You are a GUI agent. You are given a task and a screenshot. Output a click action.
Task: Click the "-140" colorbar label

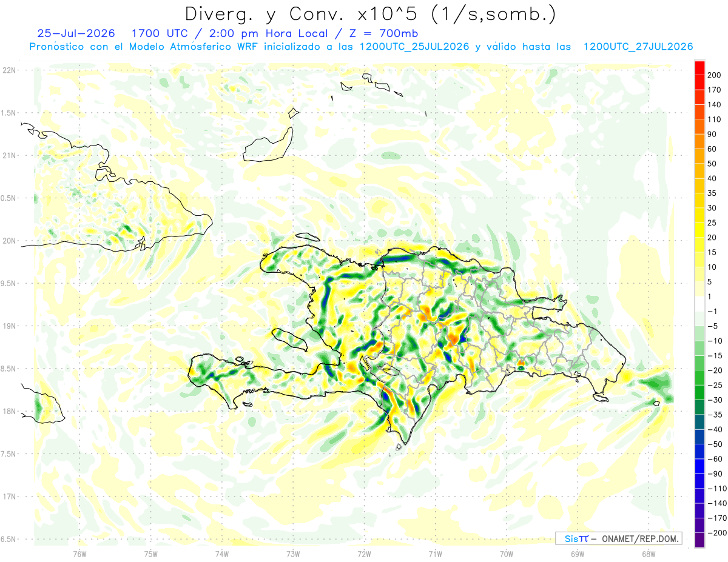[x=717, y=503]
